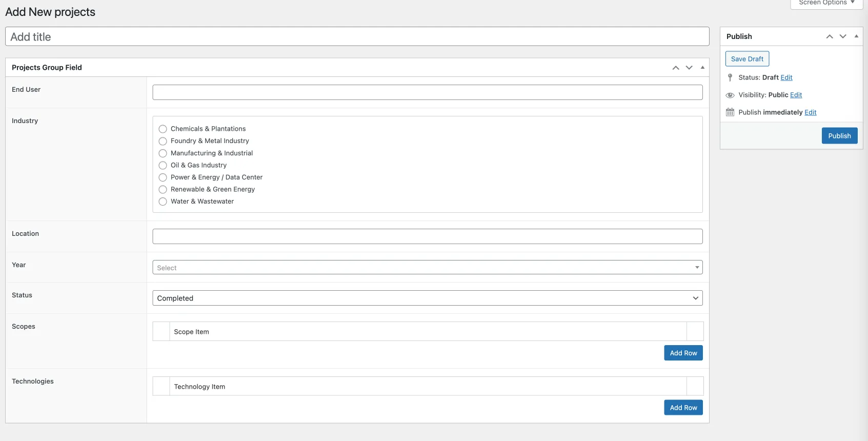This screenshot has height=441, width=868.
Task: Click the Scopes field label
Action: (x=24, y=327)
